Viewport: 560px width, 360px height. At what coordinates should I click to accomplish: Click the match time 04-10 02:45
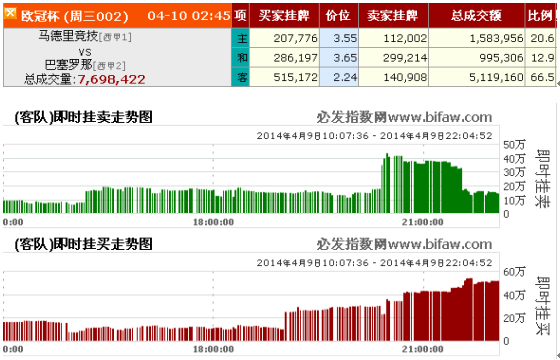(x=189, y=16)
